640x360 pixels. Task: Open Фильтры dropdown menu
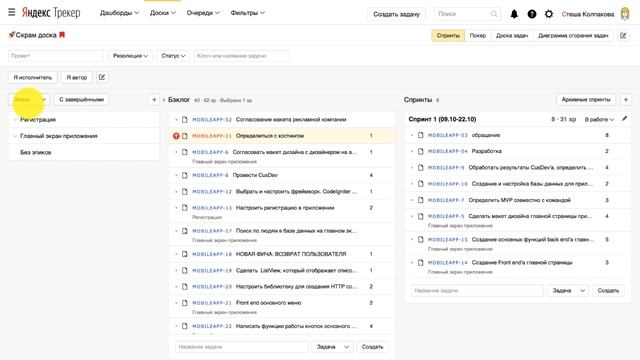coord(247,13)
